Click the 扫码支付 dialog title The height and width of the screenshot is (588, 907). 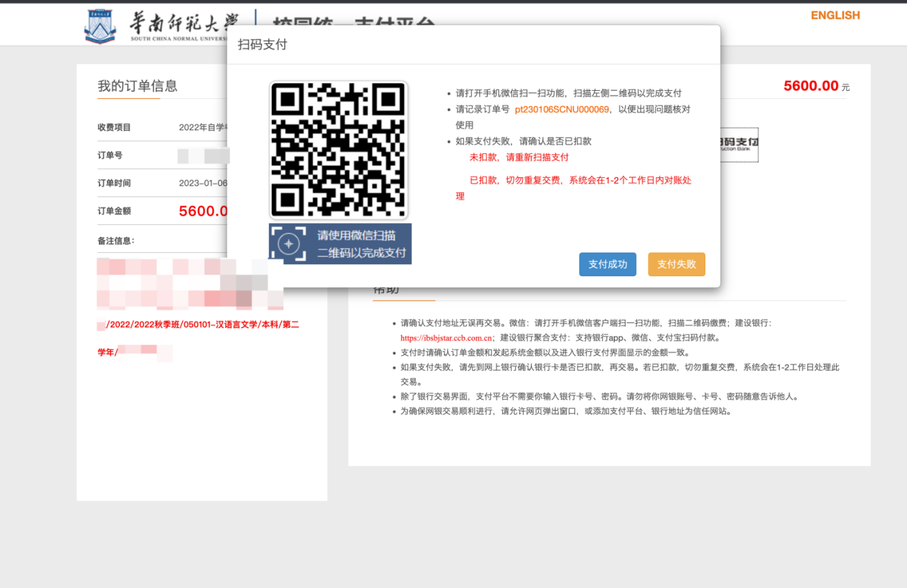point(263,45)
